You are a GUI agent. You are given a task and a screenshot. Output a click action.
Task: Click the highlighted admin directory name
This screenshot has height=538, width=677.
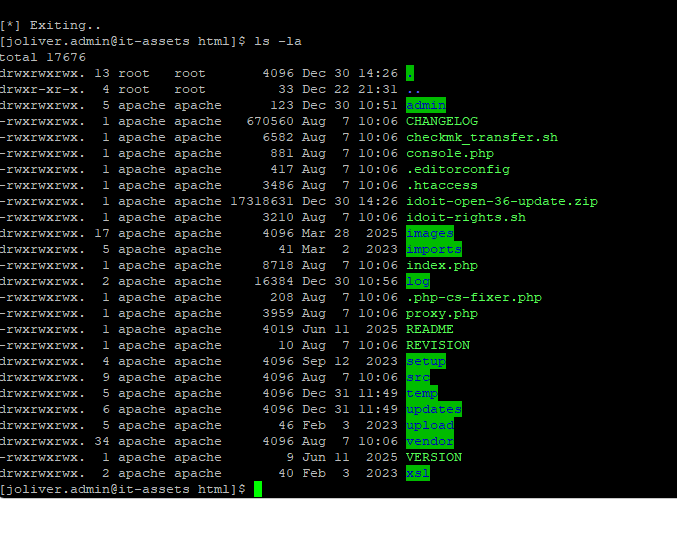[x=426, y=105]
